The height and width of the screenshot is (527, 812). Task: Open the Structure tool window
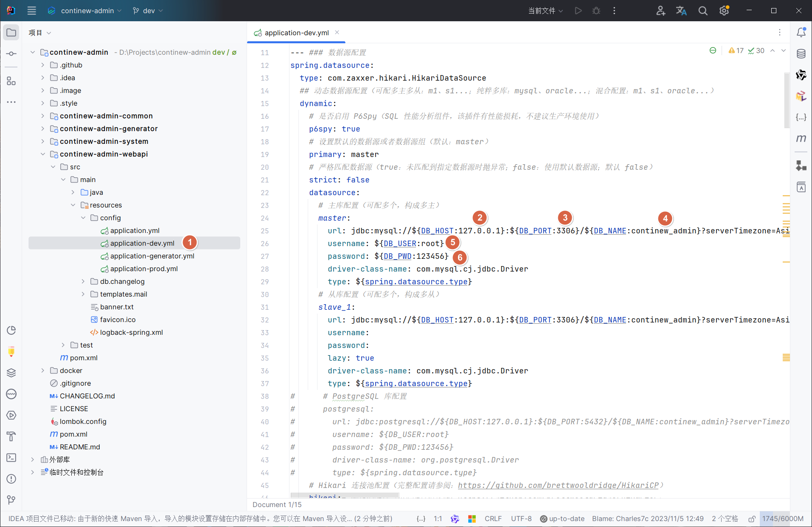coord(11,81)
